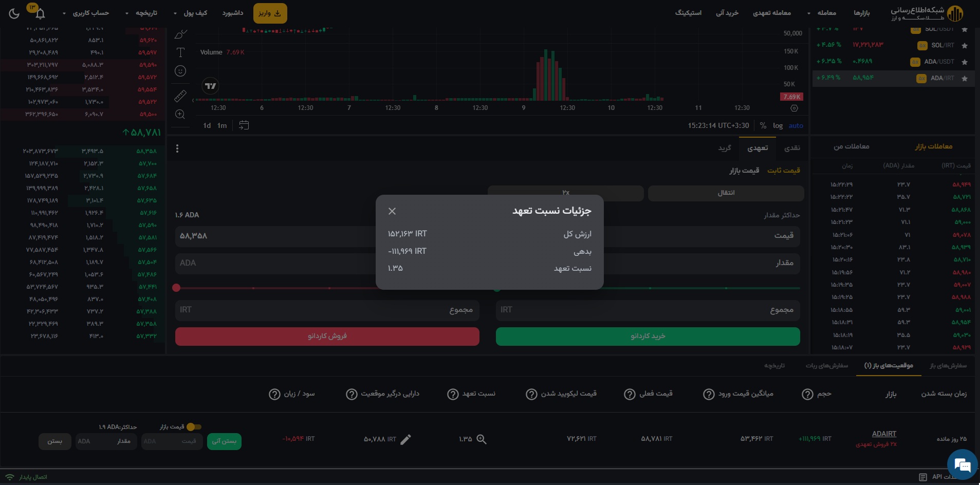
Task: Switch to dark/light mode with moon icon
Action: 14,13
